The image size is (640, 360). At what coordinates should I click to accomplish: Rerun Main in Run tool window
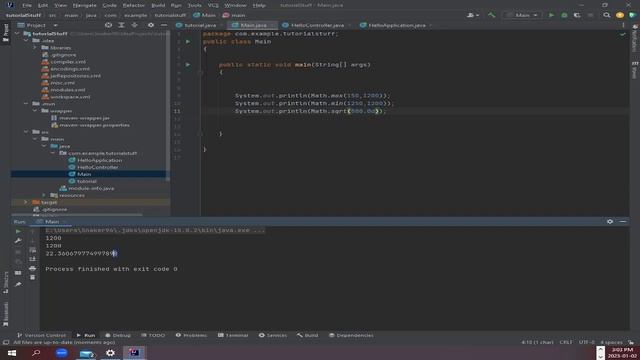click(x=18, y=231)
